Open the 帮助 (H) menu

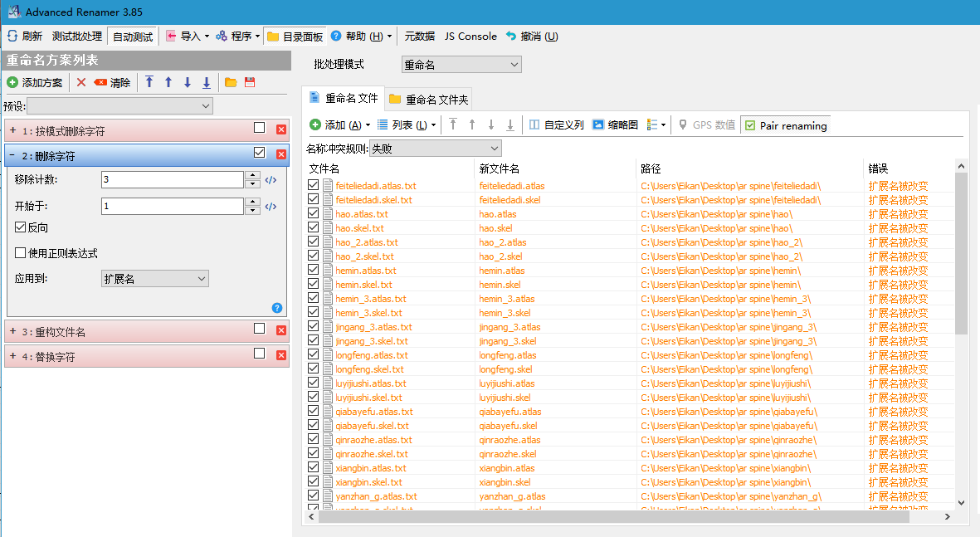(x=361, y=37)
